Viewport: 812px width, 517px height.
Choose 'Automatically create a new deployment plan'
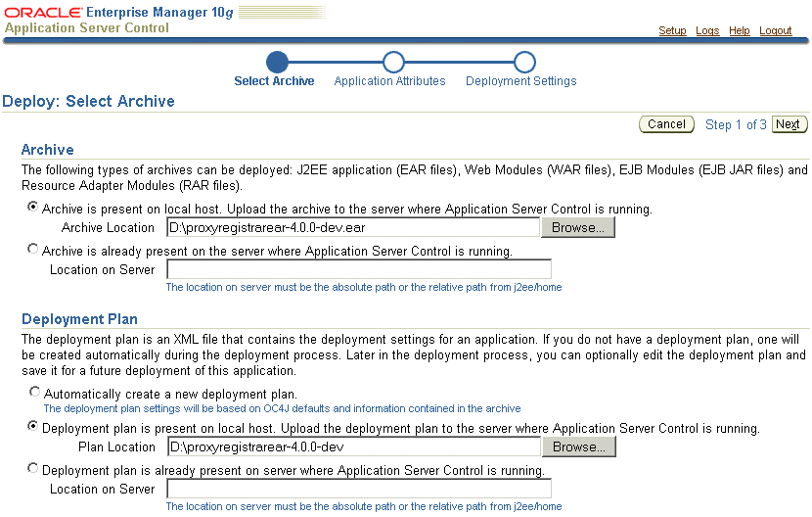point(34,392)
